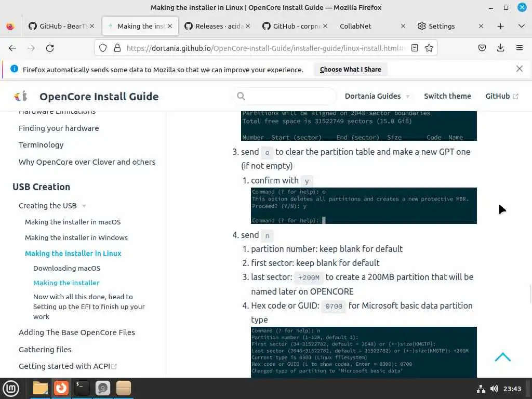Viewport: 532px width, 399px height.
Task: Click the back-to-top arrow button
Action: pos(502,357)
